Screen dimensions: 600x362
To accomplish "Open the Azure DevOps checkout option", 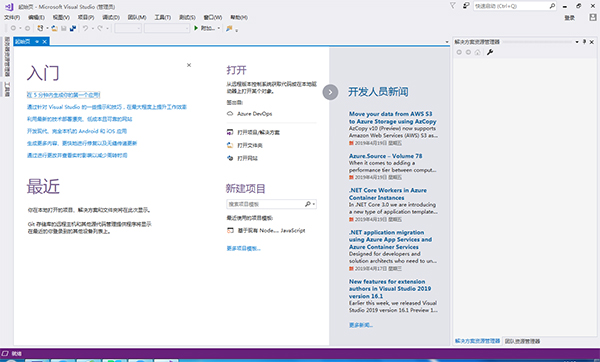I will [249, 114].
